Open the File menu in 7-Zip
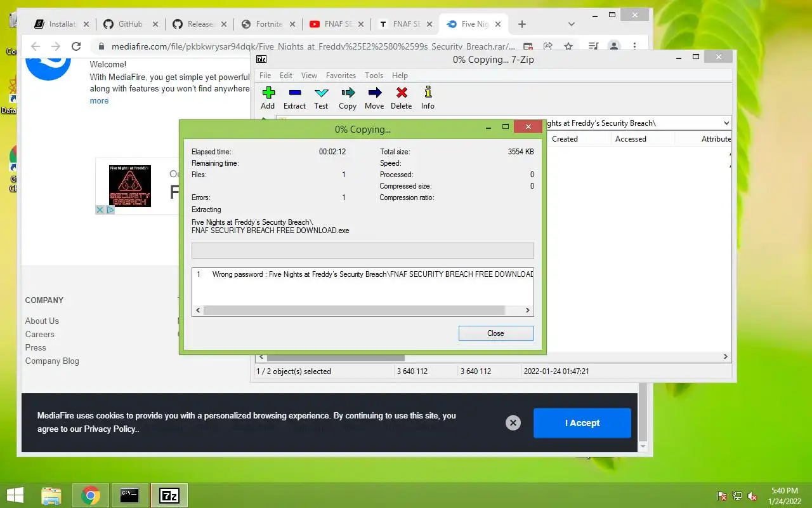The height and width of the screenshot is (508, 812). click(x=265, y=76)
